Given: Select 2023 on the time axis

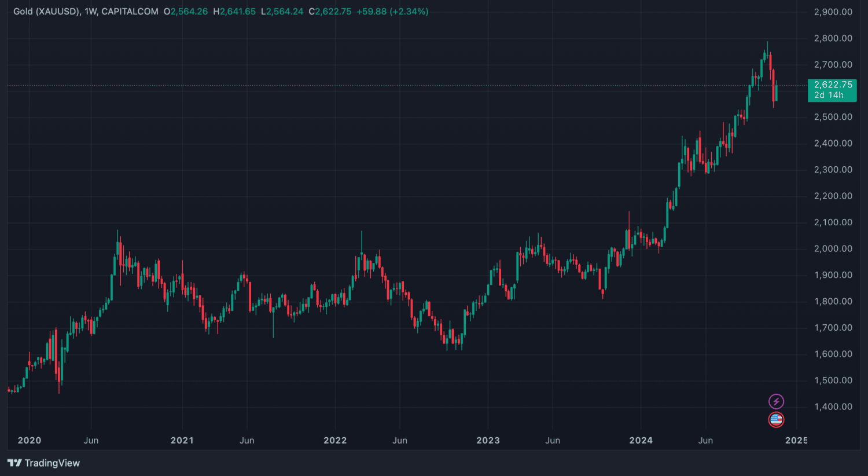Looking at the screenshot, I should [x=488, y=440].
